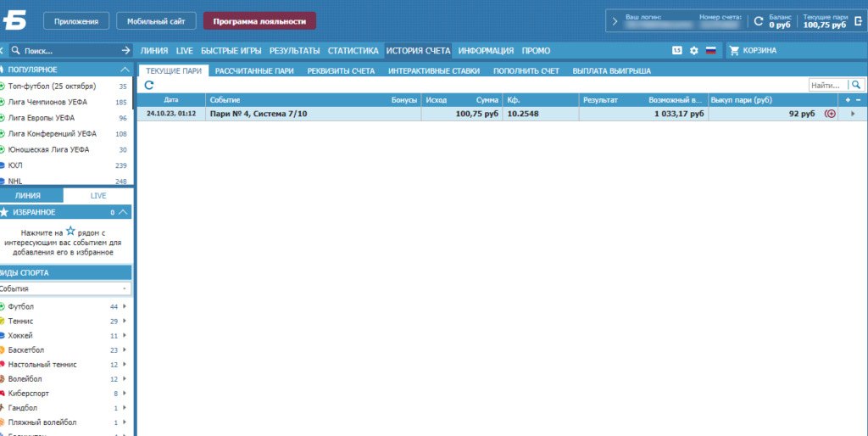
Task: Expand the Хоккей sport category
Action: (125, 335)
